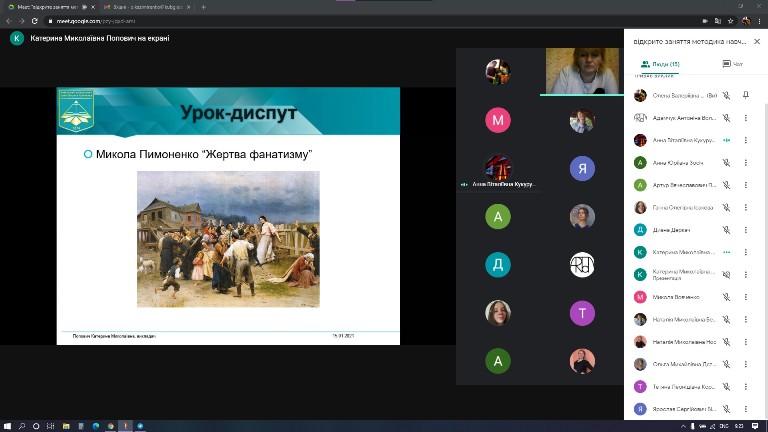Toggle mute for Діана Деркач
Image resolution: width=768 pixels, height=432 pixels.
(726, 230)
